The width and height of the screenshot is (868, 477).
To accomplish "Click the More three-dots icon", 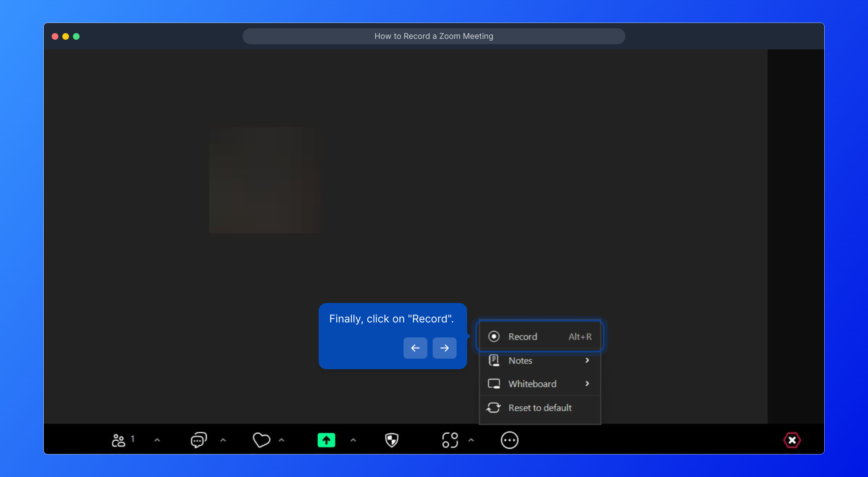I will 509,440.
